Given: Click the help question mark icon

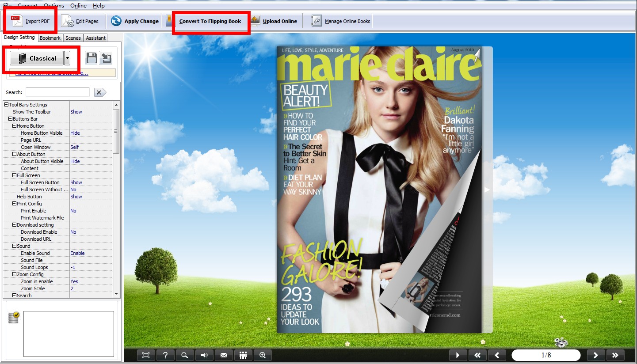Looking at the screenshot, I should (165, 355).
